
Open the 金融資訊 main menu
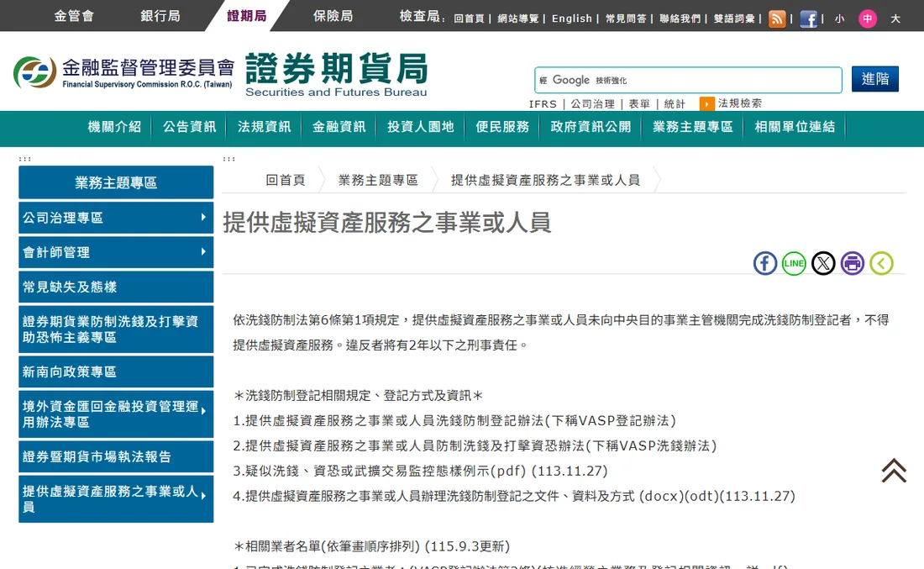(x=339, y=127)
